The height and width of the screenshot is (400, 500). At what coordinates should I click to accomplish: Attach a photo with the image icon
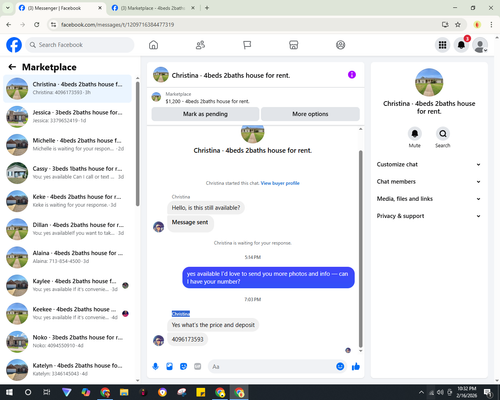(x=170, y=367)
